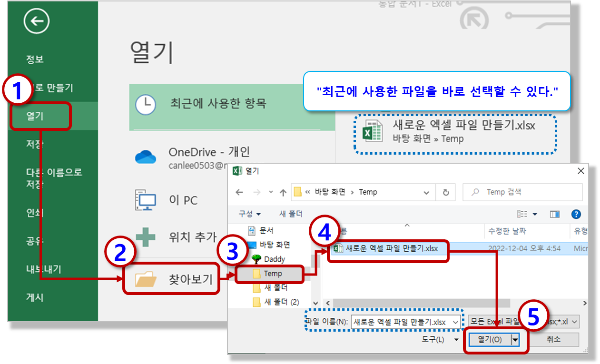Select 문서 in the folder tree
Screen dimensions: 600x364
(266, 230)
